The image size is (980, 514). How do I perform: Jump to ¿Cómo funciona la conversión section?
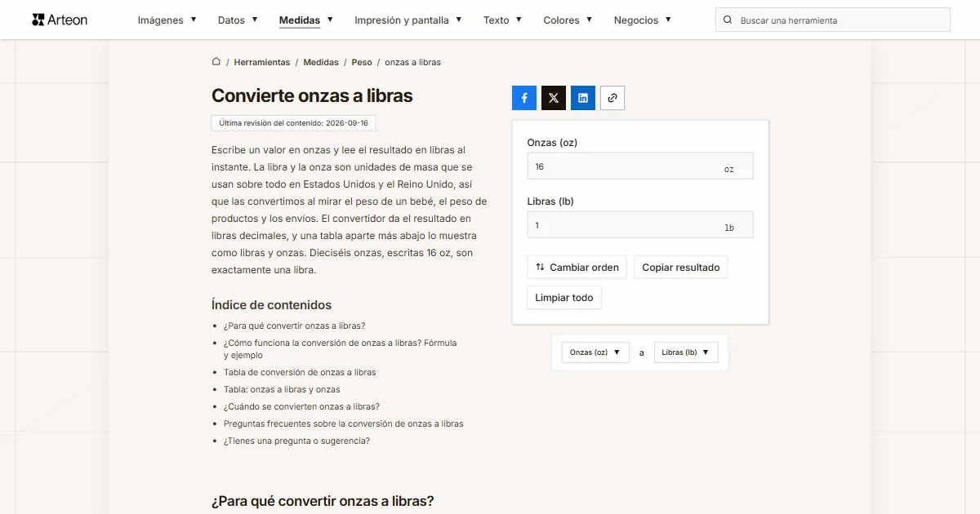coord(341,349)
